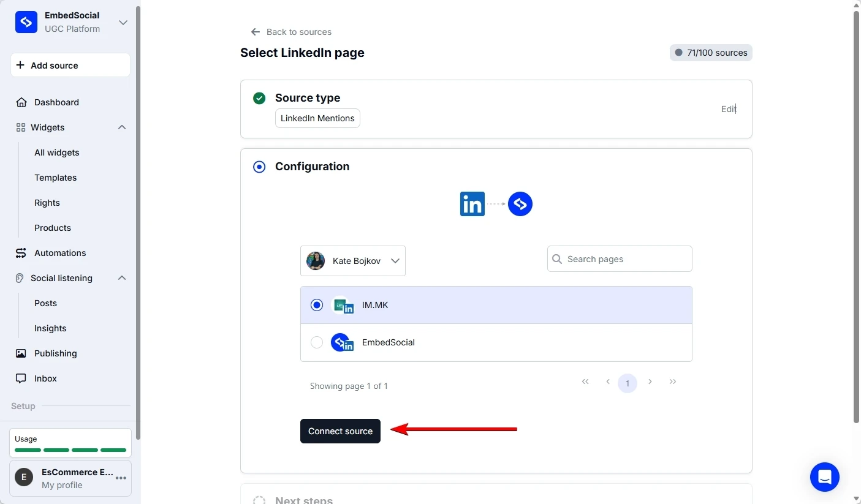Viewport: 861px width, 504px height.
Task: Go Back to sources link text
Action: click(x=299, y=32)
